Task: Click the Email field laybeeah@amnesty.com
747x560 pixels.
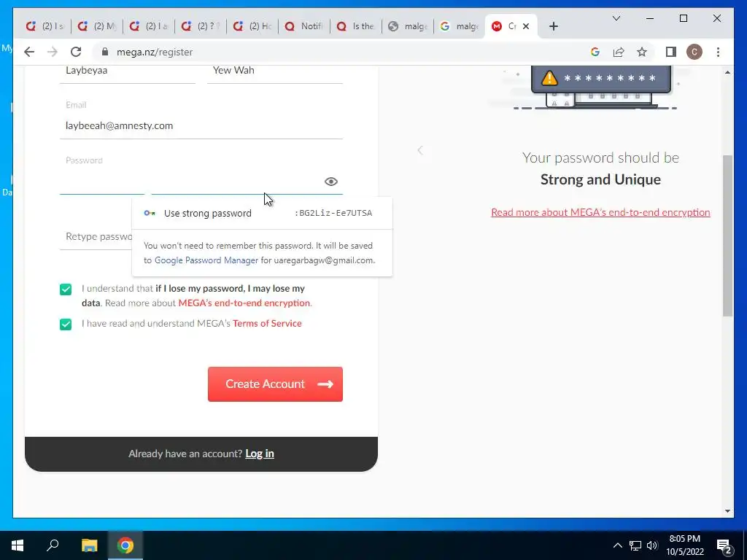Action: coord(201,125)
